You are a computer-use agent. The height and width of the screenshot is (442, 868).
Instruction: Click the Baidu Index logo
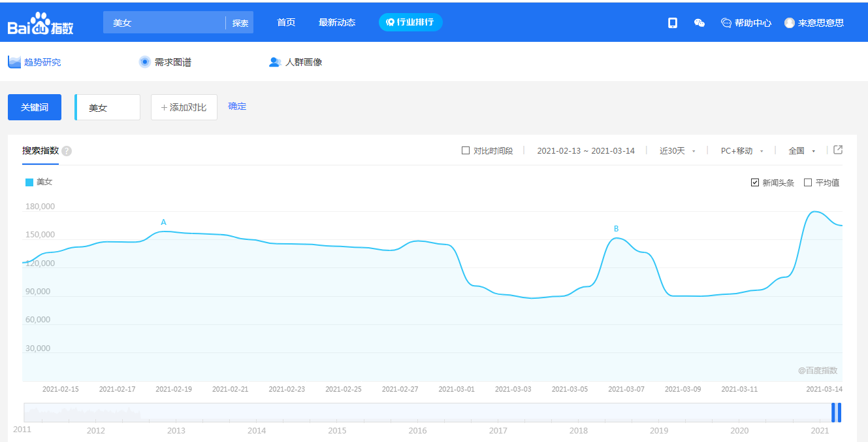[40, 23]
